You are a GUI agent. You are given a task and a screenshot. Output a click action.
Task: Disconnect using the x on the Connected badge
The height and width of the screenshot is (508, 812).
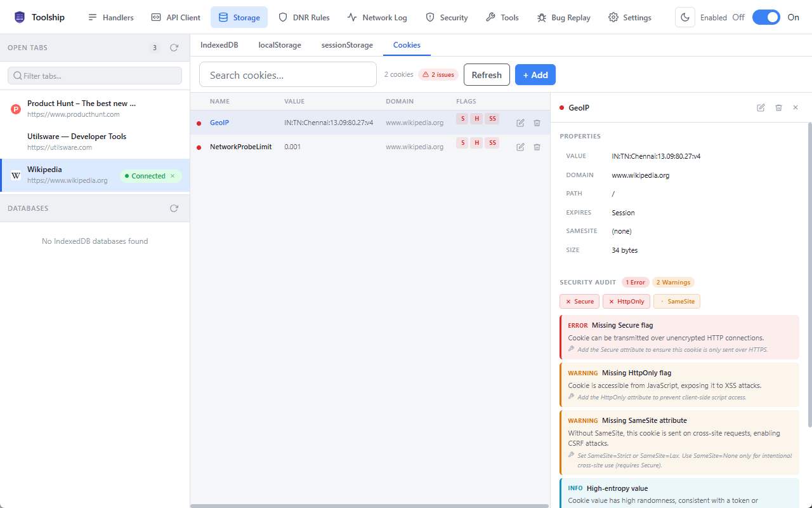pyautogui.click(x=173, y=176)
